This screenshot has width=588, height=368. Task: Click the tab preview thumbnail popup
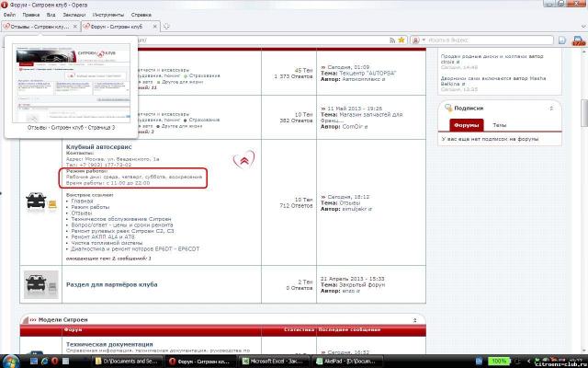(62, 88)
